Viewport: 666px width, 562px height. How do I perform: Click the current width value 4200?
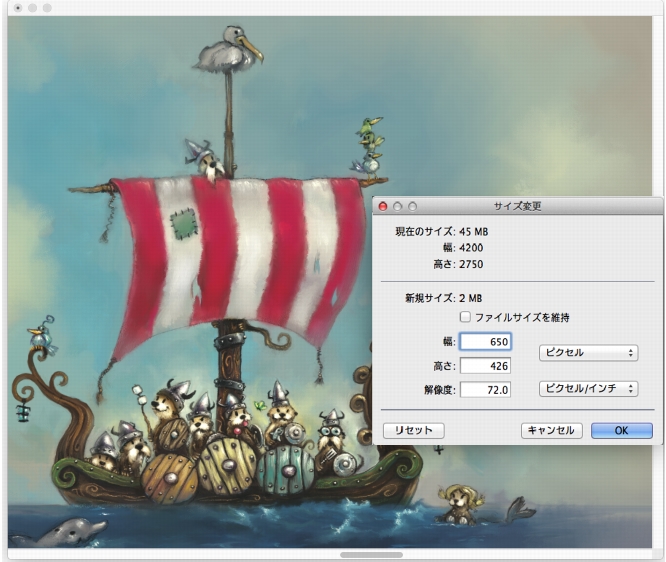[x=471, y=248]
